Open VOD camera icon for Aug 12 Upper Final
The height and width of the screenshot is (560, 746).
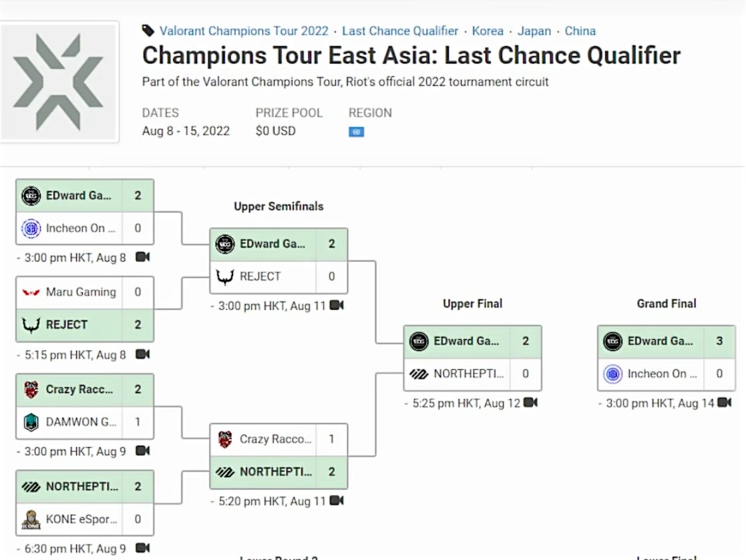(530, 402)
